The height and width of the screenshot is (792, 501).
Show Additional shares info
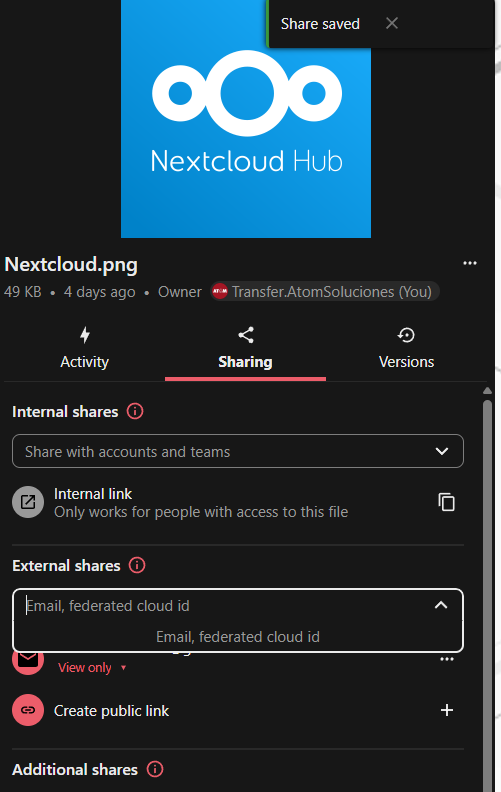coord(155,769)
